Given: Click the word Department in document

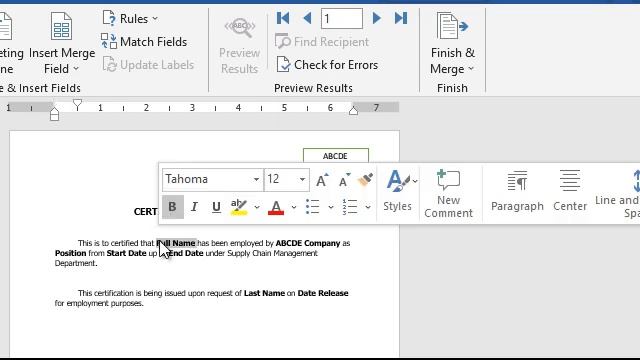Looking at the screenshot, I should (x=76, y=263).
